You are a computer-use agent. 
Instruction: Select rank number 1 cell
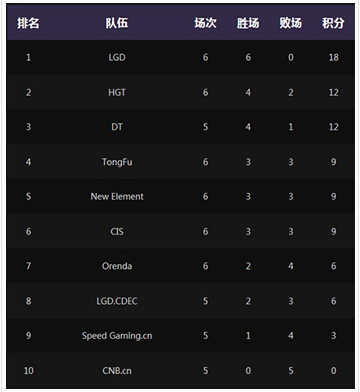(28, 57)
